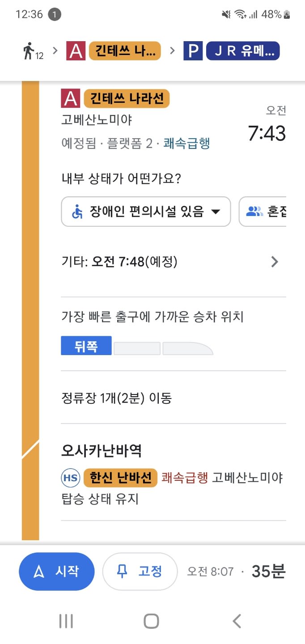Image resolution: width=305 pixels, height=644 pixels.
Task: Tap Android back navigation arrow
Action: click(x=237, y=621)
